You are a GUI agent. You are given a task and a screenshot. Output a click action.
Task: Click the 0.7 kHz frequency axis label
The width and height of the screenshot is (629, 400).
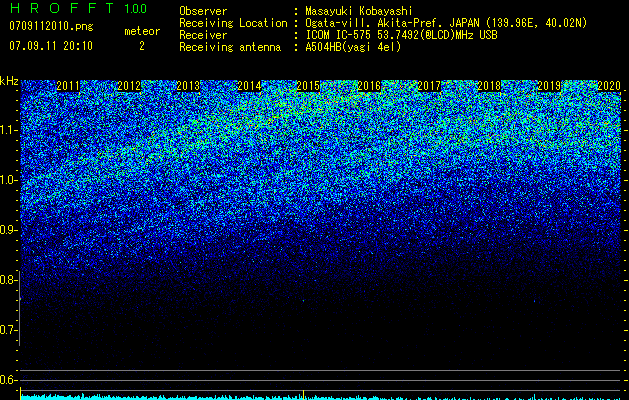click(9, 330)
